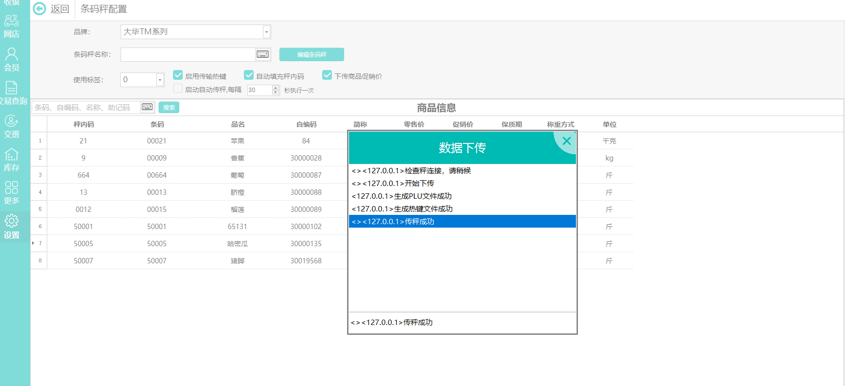Screen dimensions: 845x386
Task: Increase the auto-transfer interval seconds stepper
Action: point(276,87)
